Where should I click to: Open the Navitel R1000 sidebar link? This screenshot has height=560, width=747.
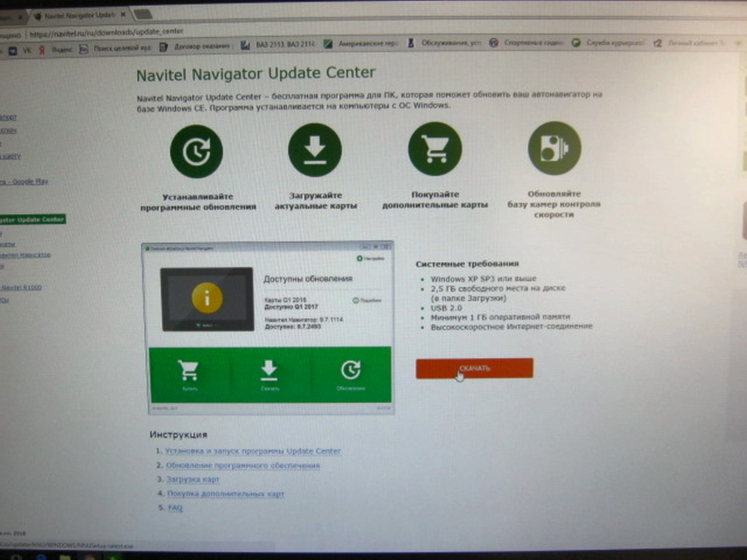click(21, 288)
